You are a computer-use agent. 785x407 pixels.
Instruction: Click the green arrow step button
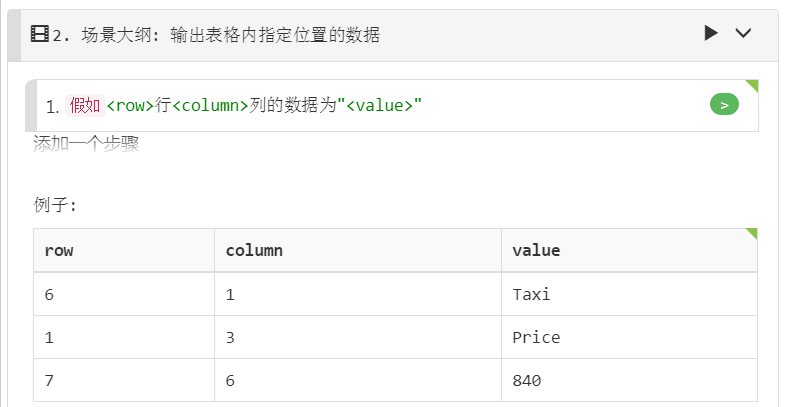click(724, 104)
